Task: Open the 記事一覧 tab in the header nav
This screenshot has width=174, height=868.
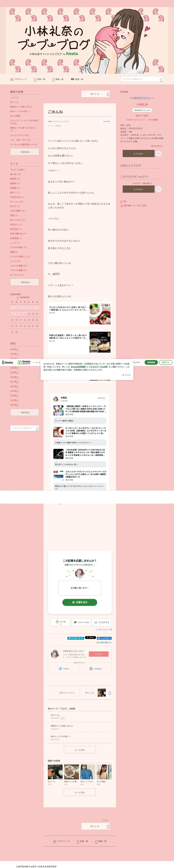Action: click(x=40, y=79)
